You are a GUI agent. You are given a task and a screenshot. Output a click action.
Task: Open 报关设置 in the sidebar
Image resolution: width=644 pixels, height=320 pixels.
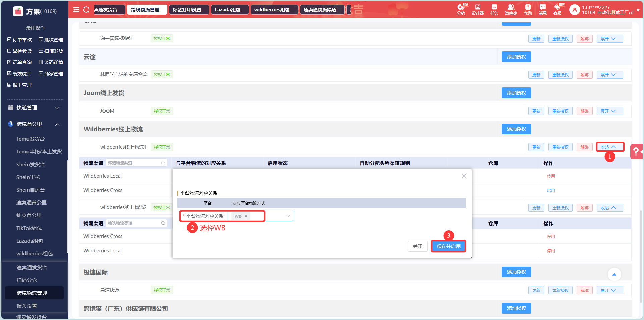(x=27, y=306)
